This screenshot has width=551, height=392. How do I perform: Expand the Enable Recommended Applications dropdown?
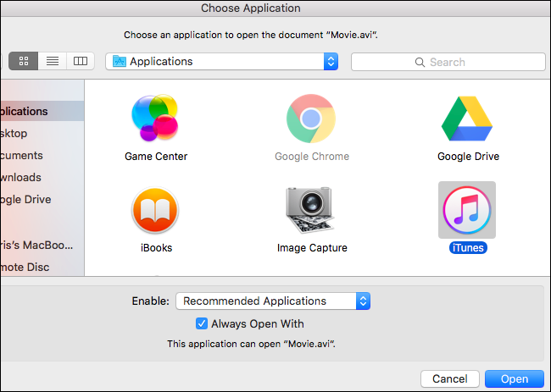tap(273, 301)
